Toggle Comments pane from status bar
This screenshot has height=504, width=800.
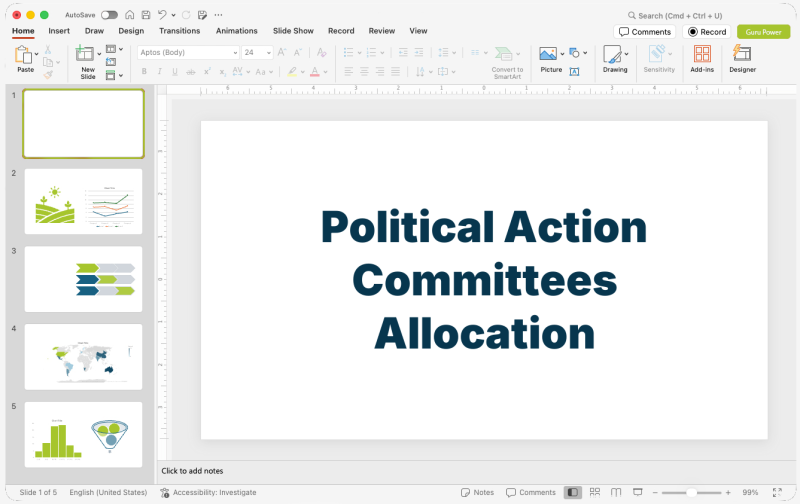531,492
